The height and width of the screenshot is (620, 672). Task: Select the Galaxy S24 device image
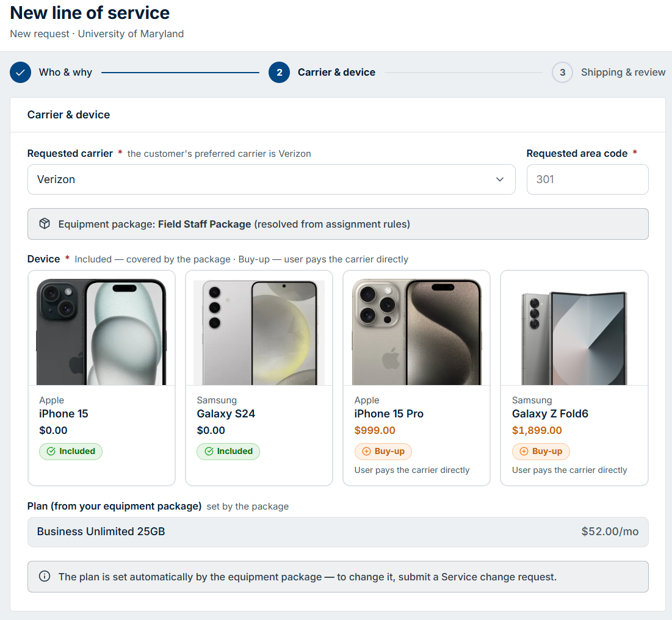coord(259,333)
